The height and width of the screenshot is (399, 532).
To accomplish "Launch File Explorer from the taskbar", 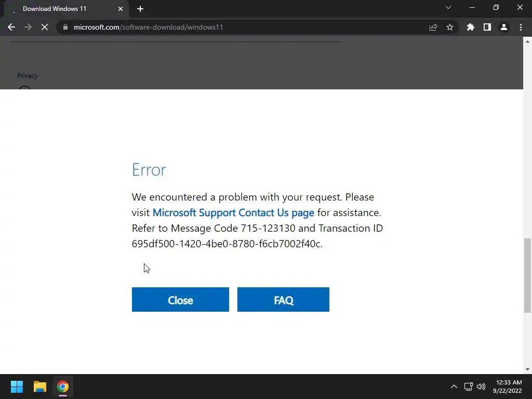I will point(39,387).
